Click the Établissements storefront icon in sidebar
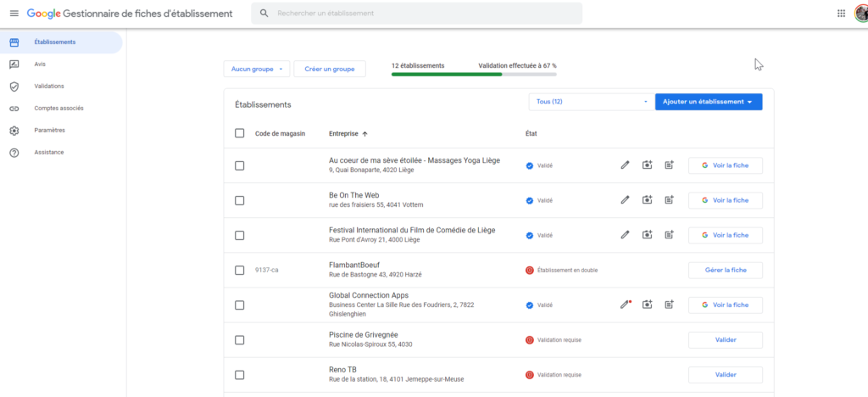The height and width of the screenshot is (397, 868). tap(14, 42)
